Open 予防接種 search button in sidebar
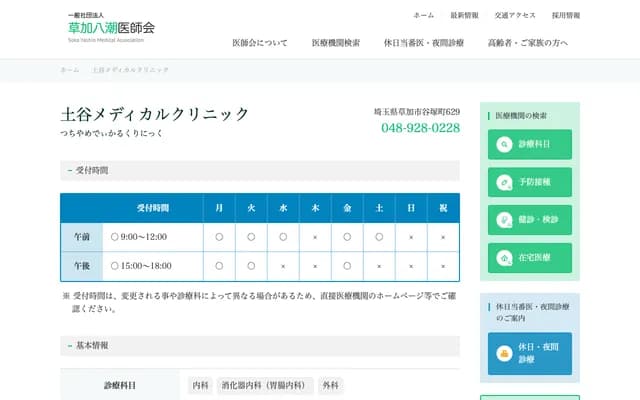This screenshot has width=640, height=400. tap(530, 182)
